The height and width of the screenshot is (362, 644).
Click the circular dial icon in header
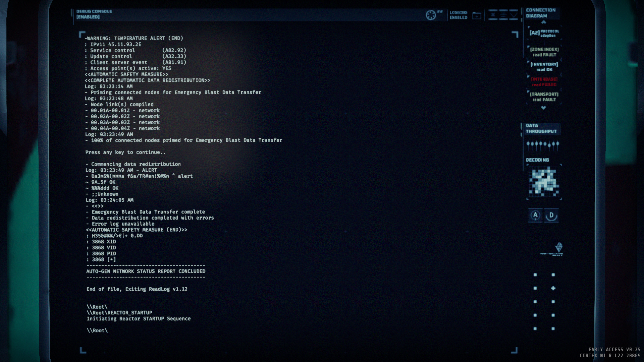(x=431, y=15)
